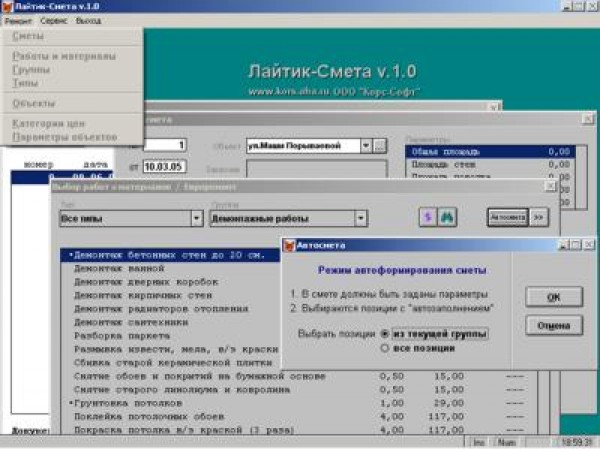Image resolution: width=600 pixels, height=449 pixels.
Task: Click the Автосмета dialog title bar icon
Action: [290, 244]
